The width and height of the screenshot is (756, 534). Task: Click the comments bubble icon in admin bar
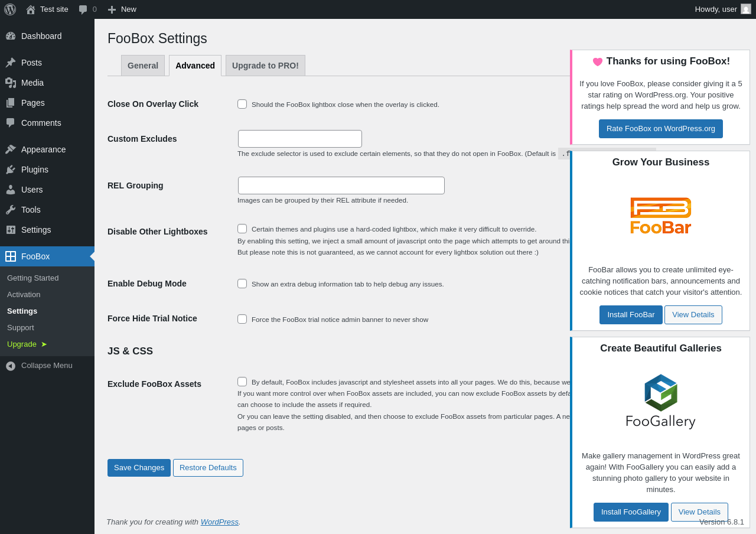click(x=83, y=9)
